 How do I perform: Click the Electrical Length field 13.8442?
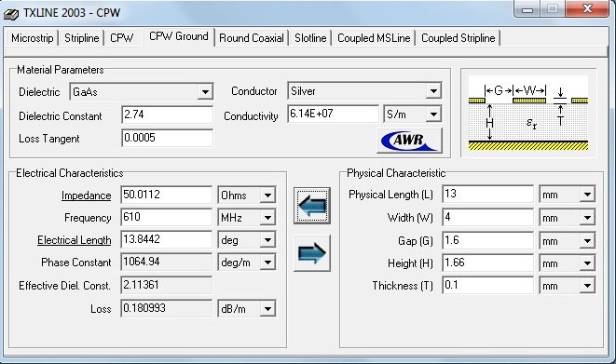click(166, 239)
